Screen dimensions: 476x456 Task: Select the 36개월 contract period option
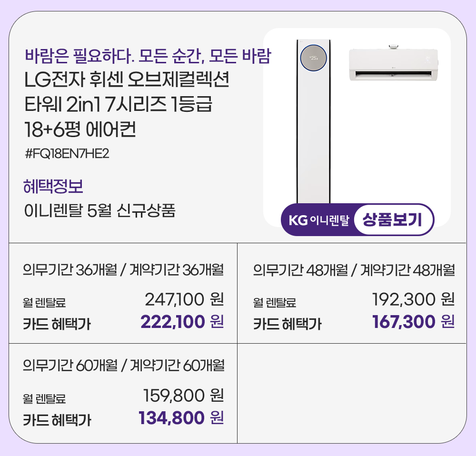[x=123, y=270]
